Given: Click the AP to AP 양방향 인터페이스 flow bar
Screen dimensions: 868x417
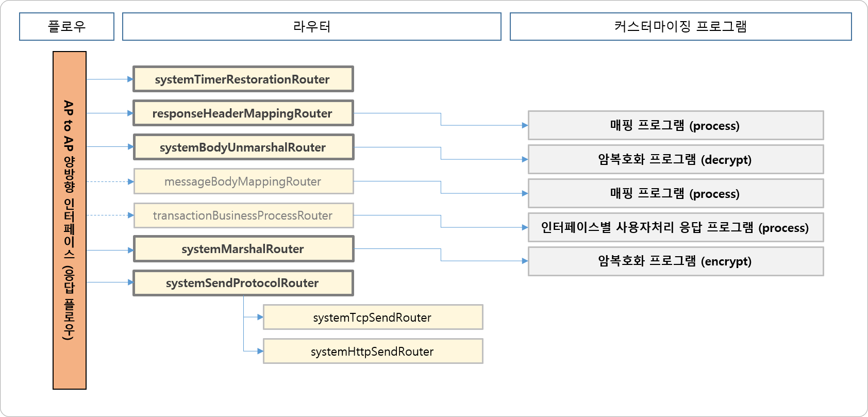Looking at the screenshot, I should [x=70, y=220].
